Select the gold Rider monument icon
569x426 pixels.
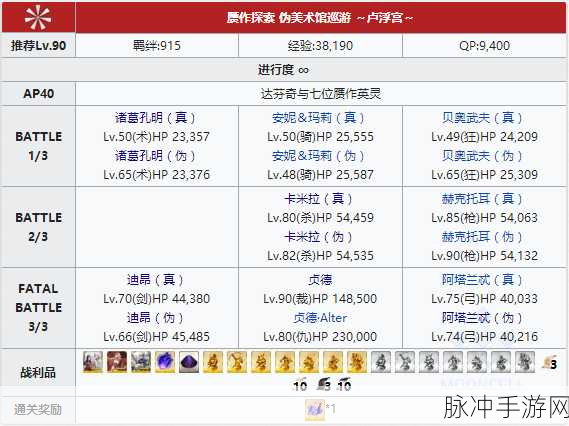point(285,362)
